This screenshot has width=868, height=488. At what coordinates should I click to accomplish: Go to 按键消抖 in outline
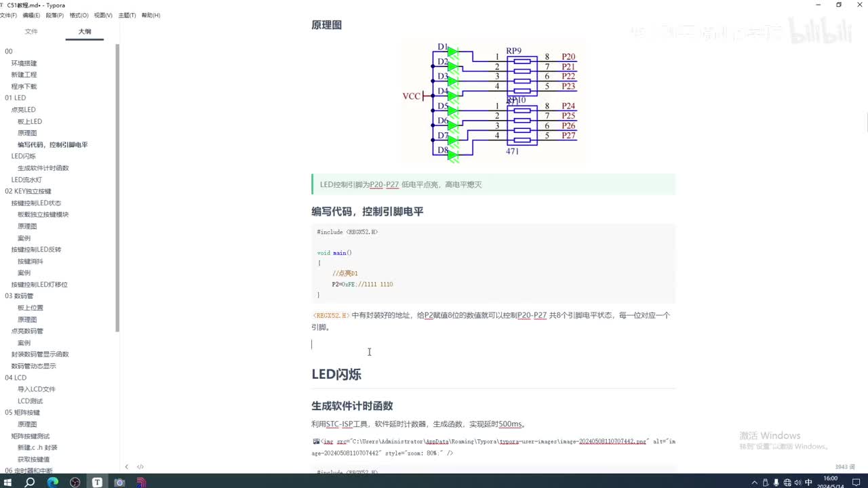[31, 261]
